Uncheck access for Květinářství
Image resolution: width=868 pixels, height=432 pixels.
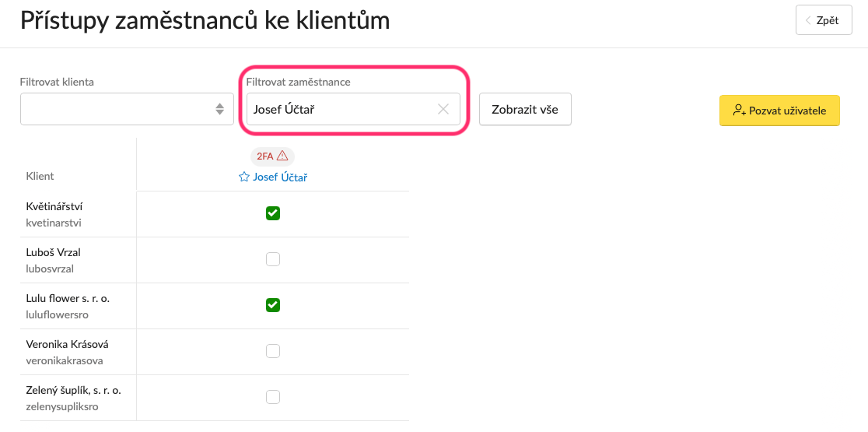click(x=273, y=213)
